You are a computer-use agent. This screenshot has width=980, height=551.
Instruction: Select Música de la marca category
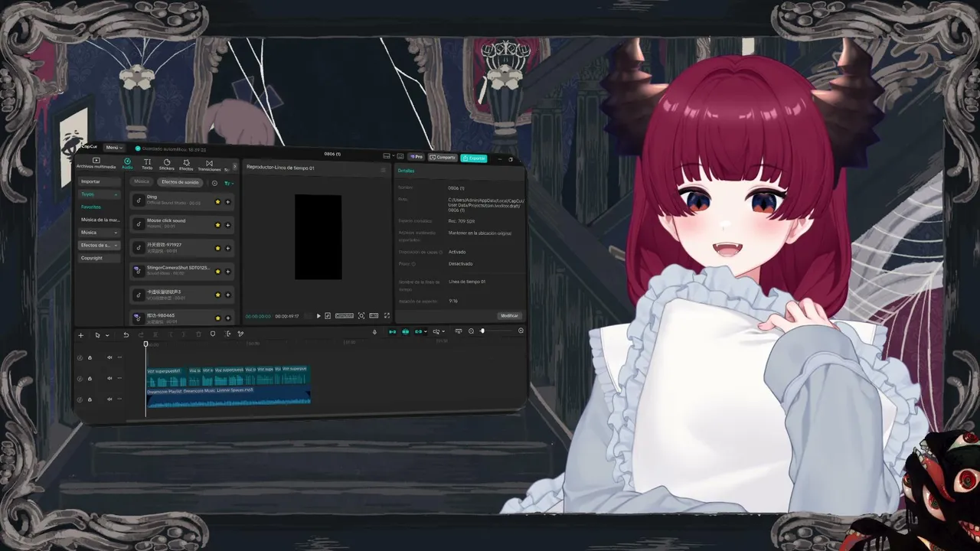pos(100,220)
